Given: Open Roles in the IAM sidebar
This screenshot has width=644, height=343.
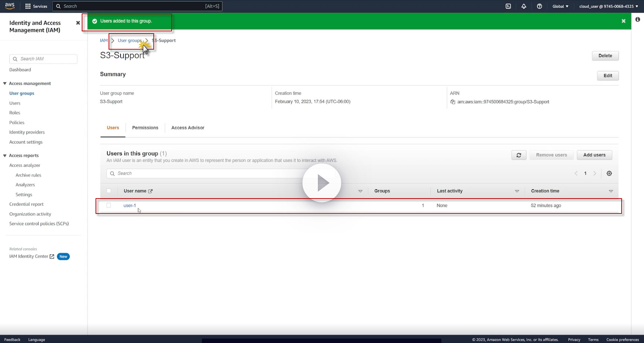Looking at the screenshot, I should click(x=15, y=113).
